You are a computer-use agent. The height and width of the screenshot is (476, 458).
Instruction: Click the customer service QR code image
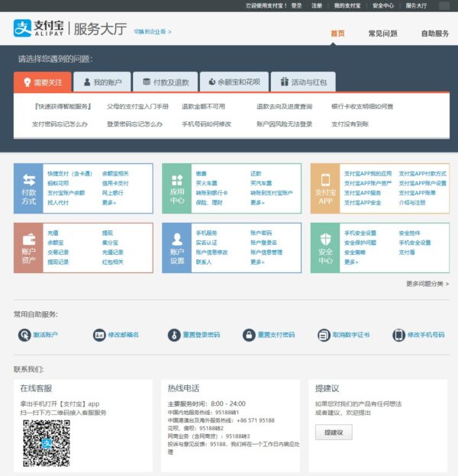point(46,444)
